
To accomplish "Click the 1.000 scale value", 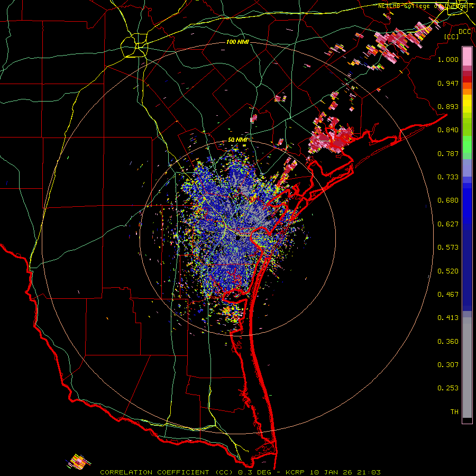I will tap(448, 59).
